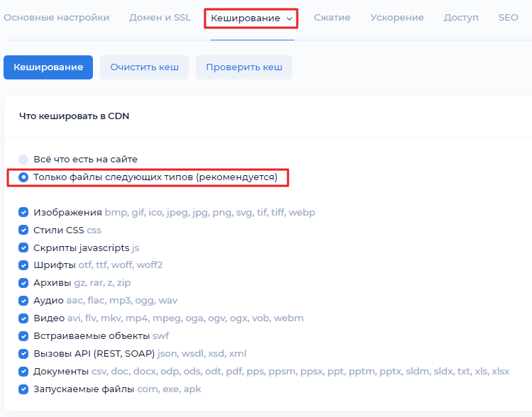Click the font extensions otf, ttf, woff, woff2

[121, 265]
